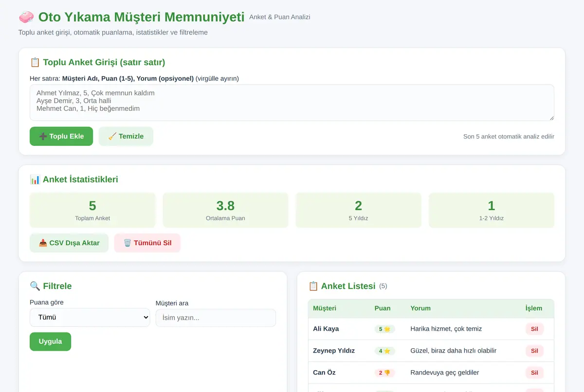Select the customer name Zeynep Yıldız
584x392 pixels.
(x=334, y=351)
